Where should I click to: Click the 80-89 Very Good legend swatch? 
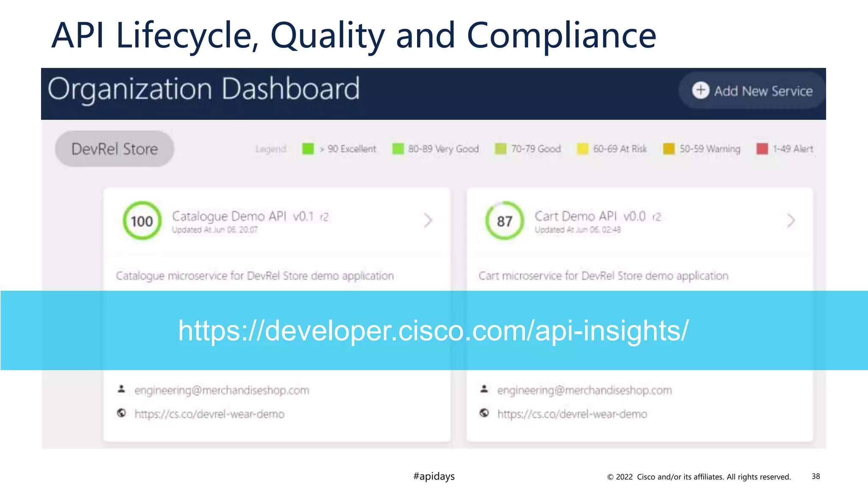pyautogui.click(x=398, y=149)
